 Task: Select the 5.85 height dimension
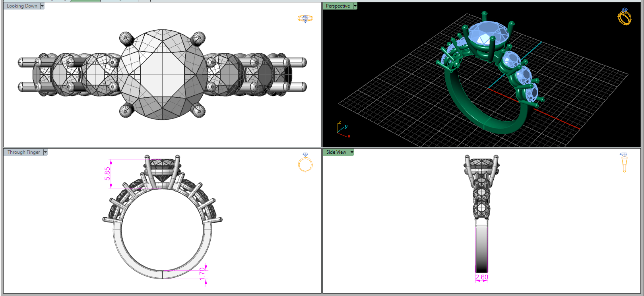(x=108, y=174)
